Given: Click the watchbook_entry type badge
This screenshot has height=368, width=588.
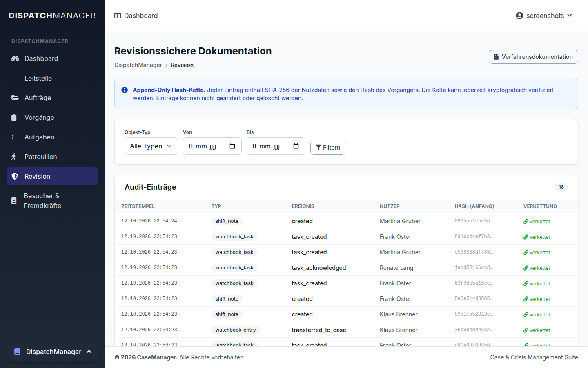Looking at the screenshot, I should click(236, 330).
